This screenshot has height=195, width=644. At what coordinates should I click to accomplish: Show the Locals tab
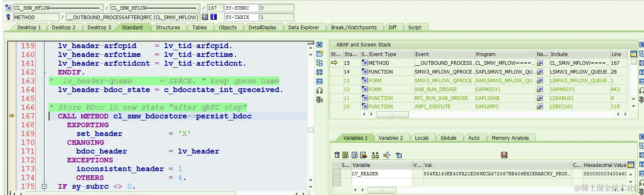(x=422, y=138)
